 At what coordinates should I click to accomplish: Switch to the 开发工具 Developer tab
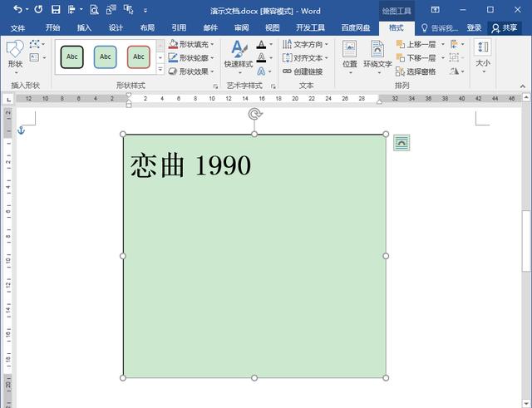click(310, 27)
